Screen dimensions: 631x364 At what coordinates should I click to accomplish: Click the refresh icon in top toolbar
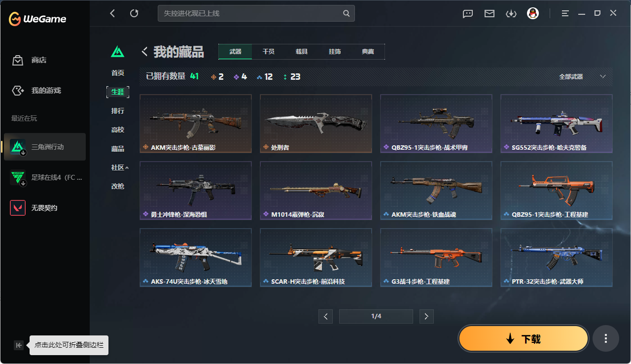(134, 13)
